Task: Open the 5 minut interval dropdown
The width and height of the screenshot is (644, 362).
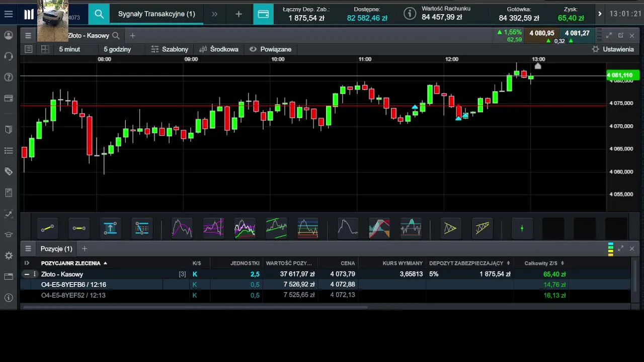Action: tap(69, 49)
